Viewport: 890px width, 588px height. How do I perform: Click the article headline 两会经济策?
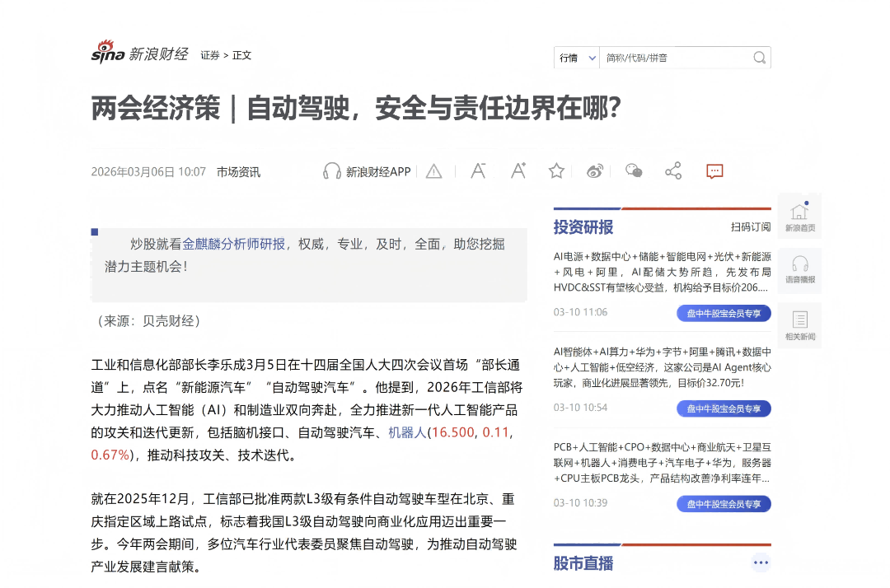[x=356, y=108]
